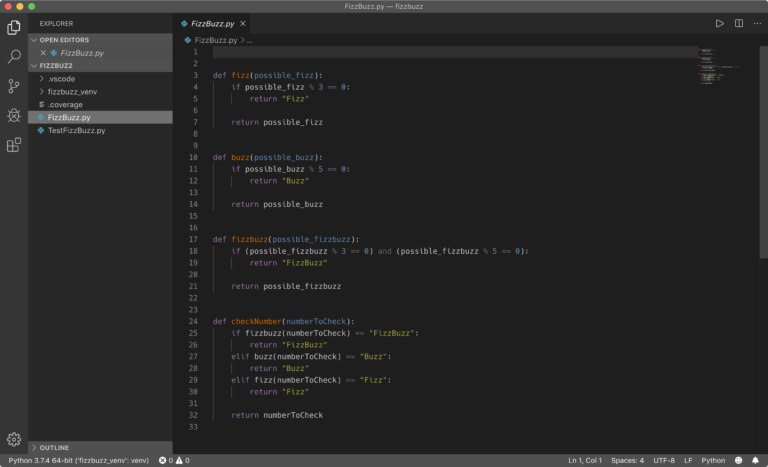Open the Manage gear settings menu

[14, 439]
